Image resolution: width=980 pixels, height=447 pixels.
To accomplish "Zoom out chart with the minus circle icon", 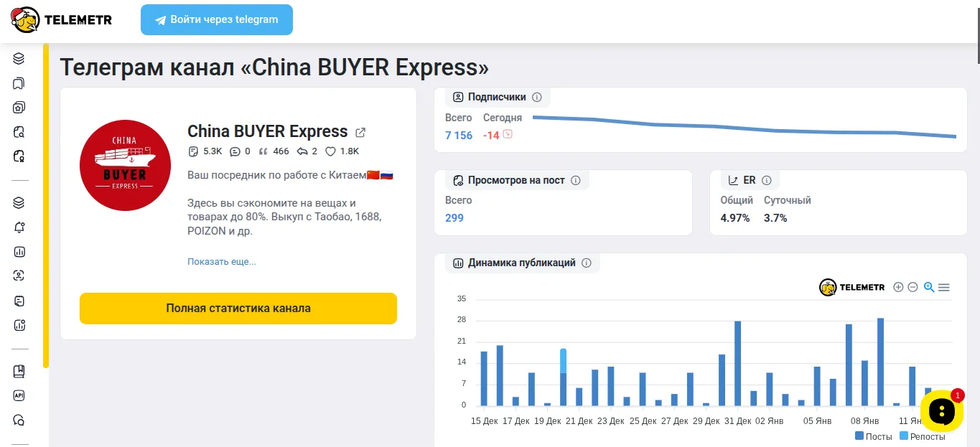I will [x=913, y=287].
